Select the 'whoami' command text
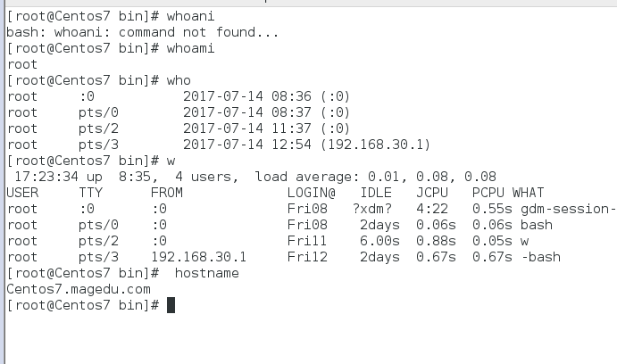 [x=190, y=48]
